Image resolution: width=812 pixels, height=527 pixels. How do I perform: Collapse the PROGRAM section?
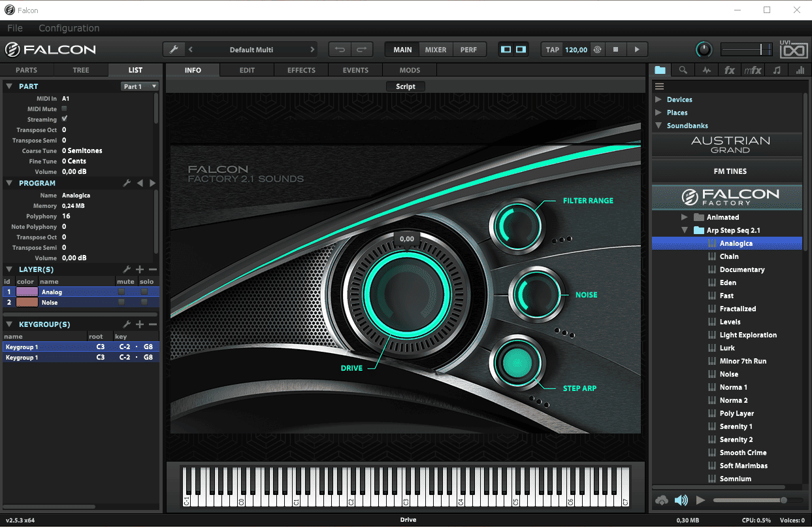point(9,183)
